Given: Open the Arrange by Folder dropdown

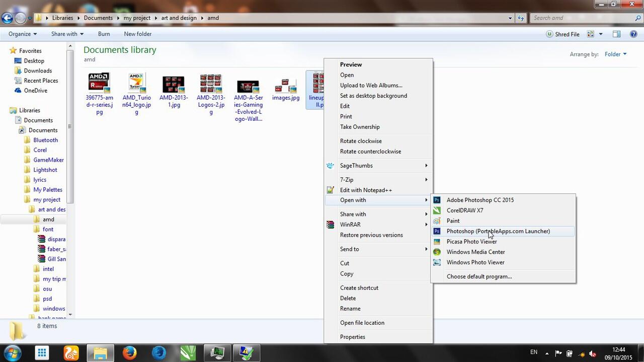Looking at the screenshot, I should [616, 54].
